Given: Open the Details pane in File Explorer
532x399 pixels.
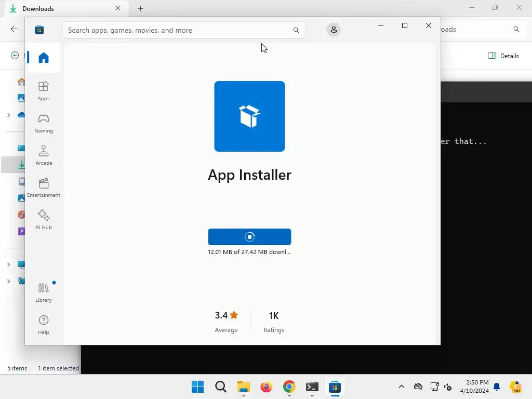Looking at the screenshot, I should click(x=503, y=56).
